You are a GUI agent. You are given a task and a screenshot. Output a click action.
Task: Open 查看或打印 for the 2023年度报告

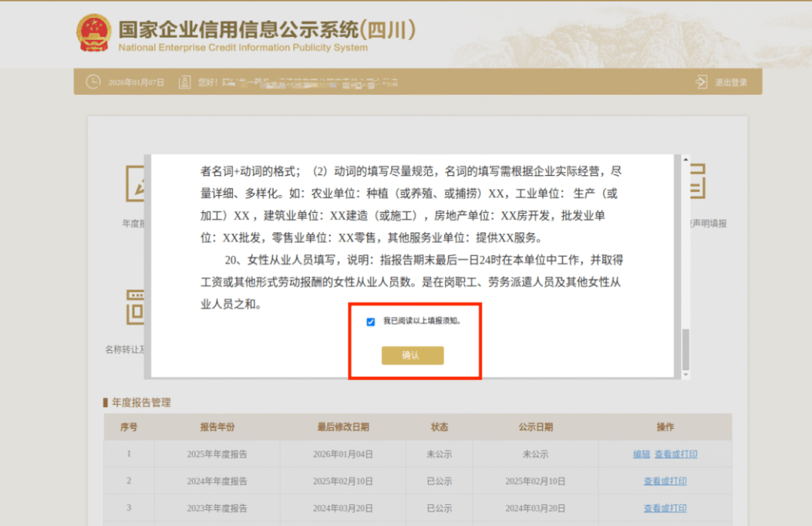[665, 508]
